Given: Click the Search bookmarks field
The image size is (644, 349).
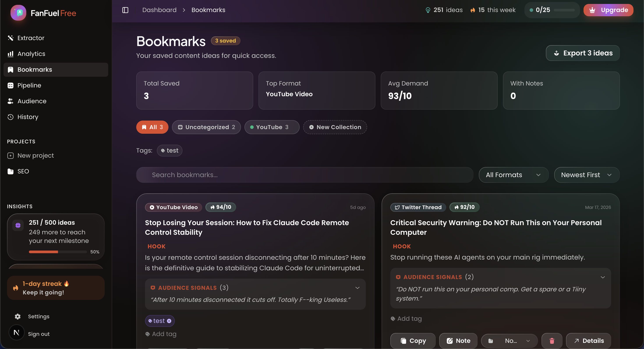Looking at the screenshot, I should 304,175.
